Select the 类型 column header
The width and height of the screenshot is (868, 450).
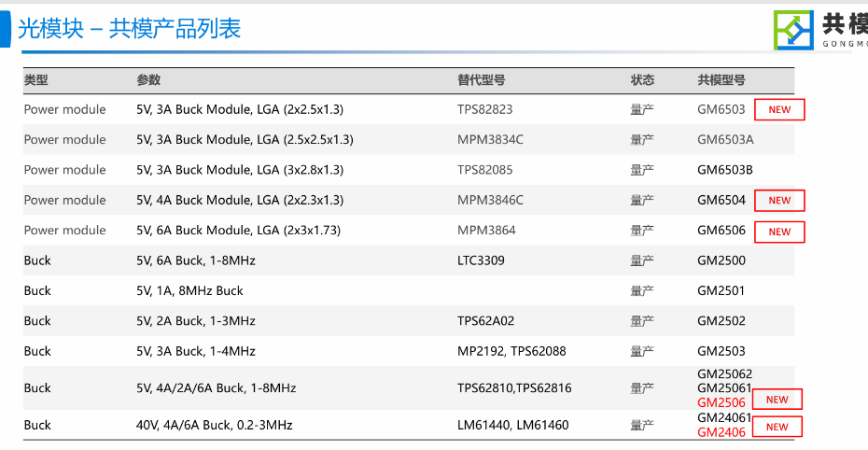click(36, 80)
